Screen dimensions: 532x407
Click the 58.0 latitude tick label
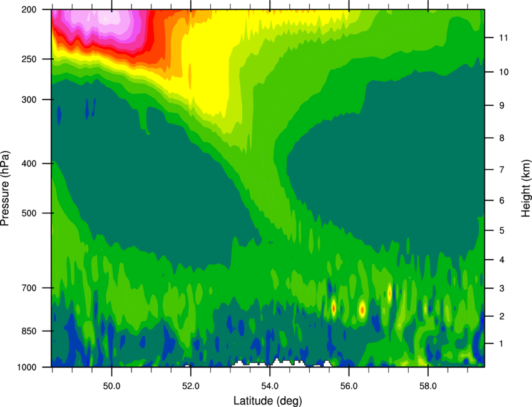[x=428, y=386]
